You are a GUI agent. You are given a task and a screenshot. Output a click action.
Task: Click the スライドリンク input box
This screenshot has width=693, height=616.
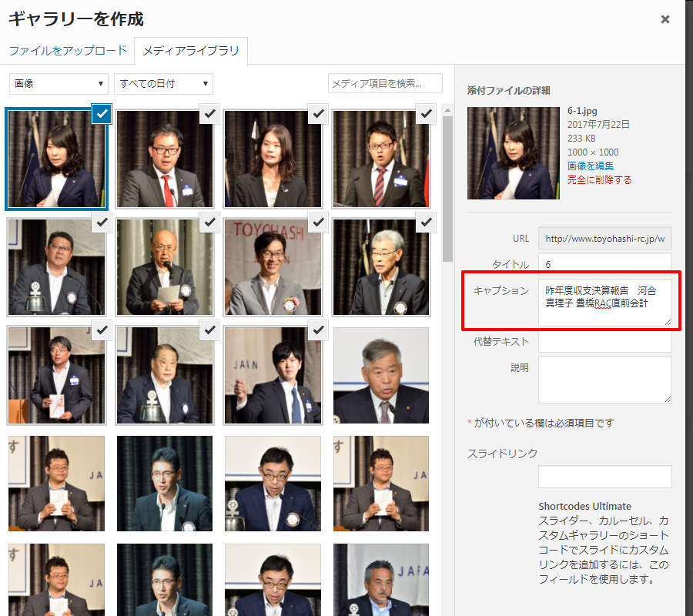(604, 477)
